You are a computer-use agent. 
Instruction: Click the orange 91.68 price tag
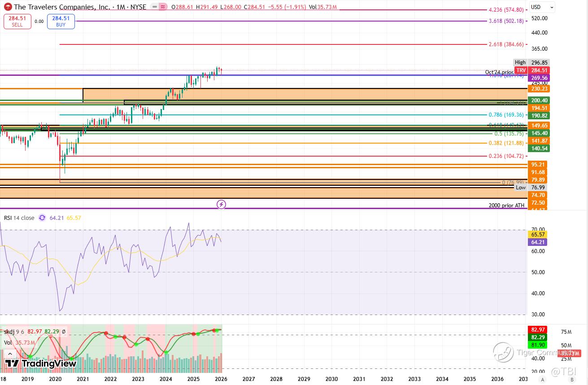pyautogui.click(x=538, y=172)
